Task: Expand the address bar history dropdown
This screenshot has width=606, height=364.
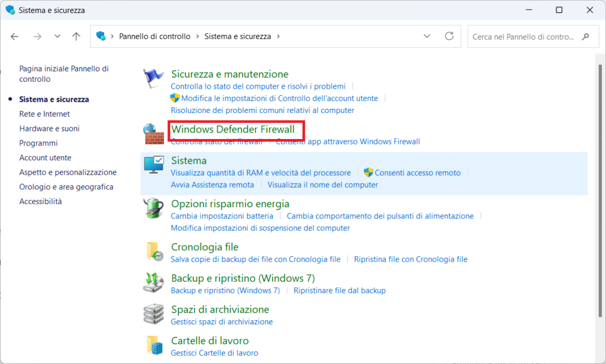Action: click(x=427, y=36)
